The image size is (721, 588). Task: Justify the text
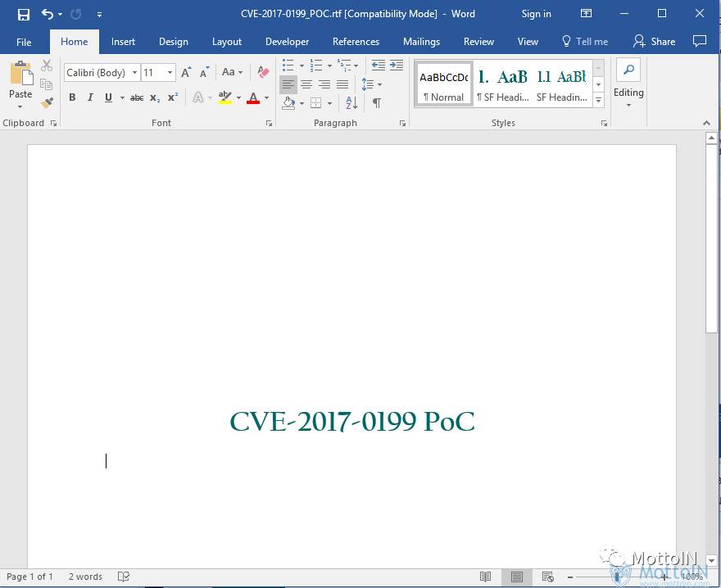coord(342,84)
